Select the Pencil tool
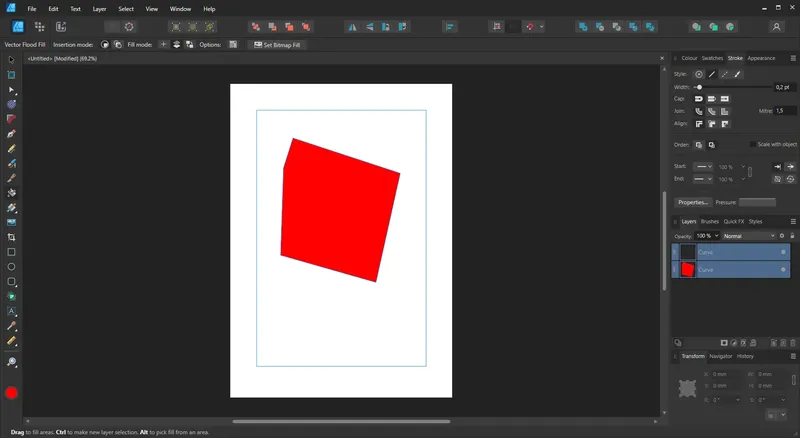Viewport: 800px width, 438px height. (11, 149)
